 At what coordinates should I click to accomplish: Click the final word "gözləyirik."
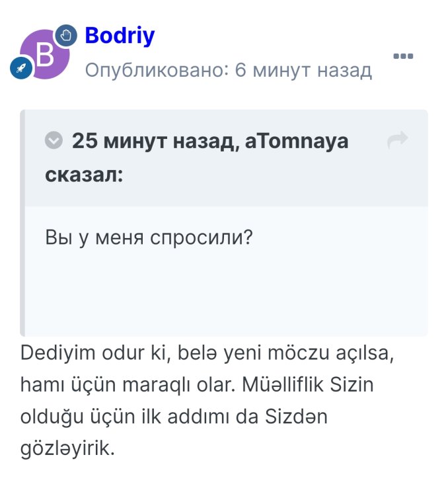(68, 448)
